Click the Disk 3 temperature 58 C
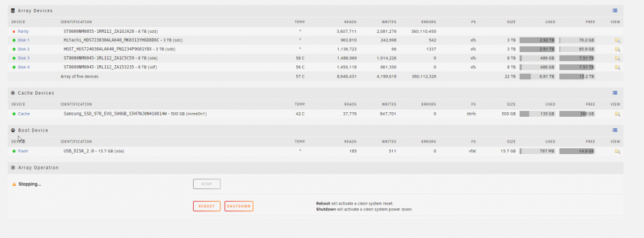The height and width of the screenshot is (238, 644). click(x=300, y=58)
